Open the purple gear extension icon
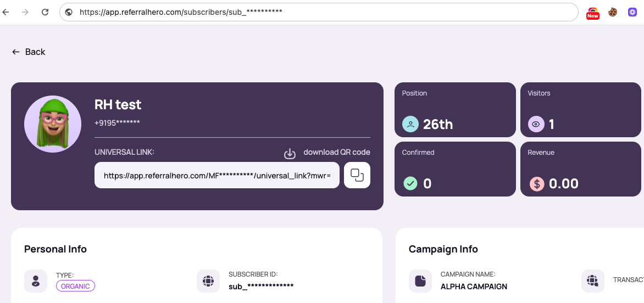The height and width of the screenshot is (303, 644). click(x=632, y=12)
